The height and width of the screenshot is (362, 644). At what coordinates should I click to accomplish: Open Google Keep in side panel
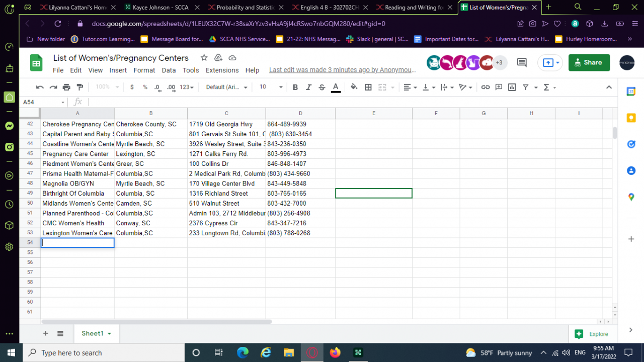[631, 118]
